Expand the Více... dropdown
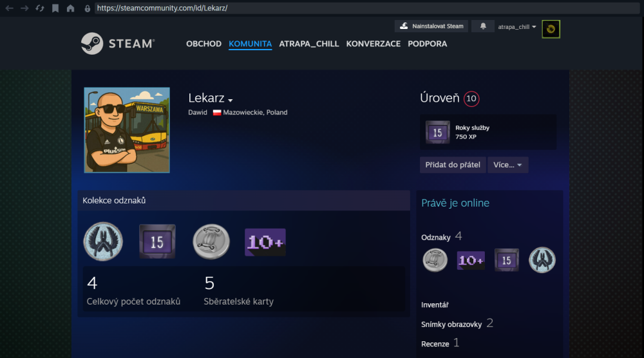644x358 pixels. pos(507,165)
